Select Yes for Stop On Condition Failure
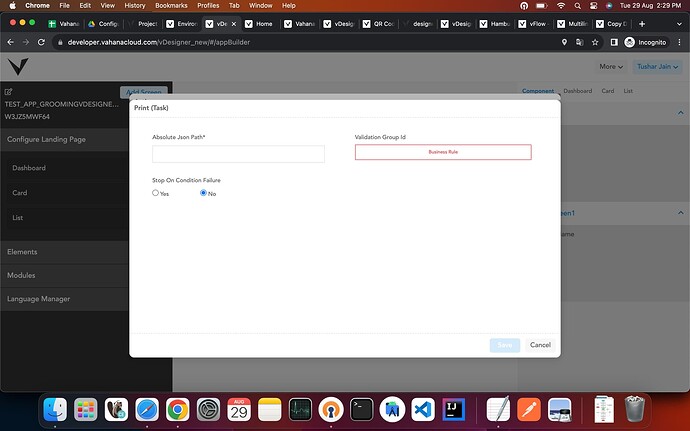690x431 pixels. (x=155, y=193)
